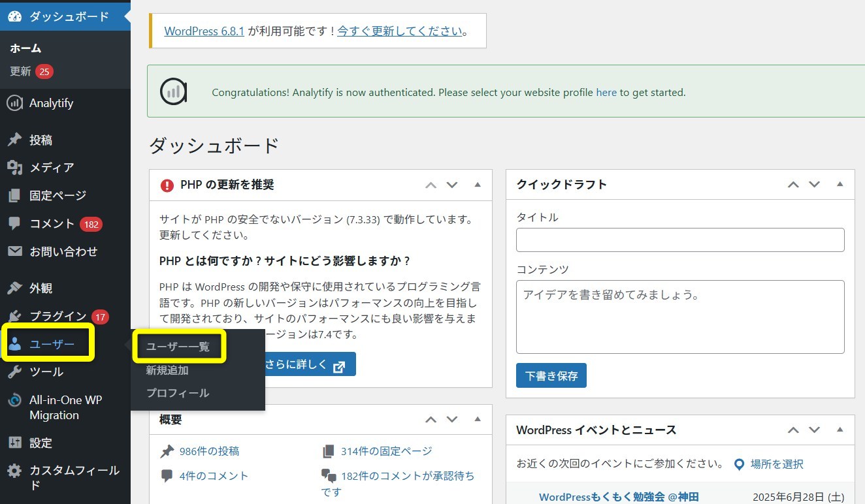Move PHP の更新を推奨 panel up
The width and height of the screenshot is (865, 504).
pyautogui.click(x=431, y=185)
